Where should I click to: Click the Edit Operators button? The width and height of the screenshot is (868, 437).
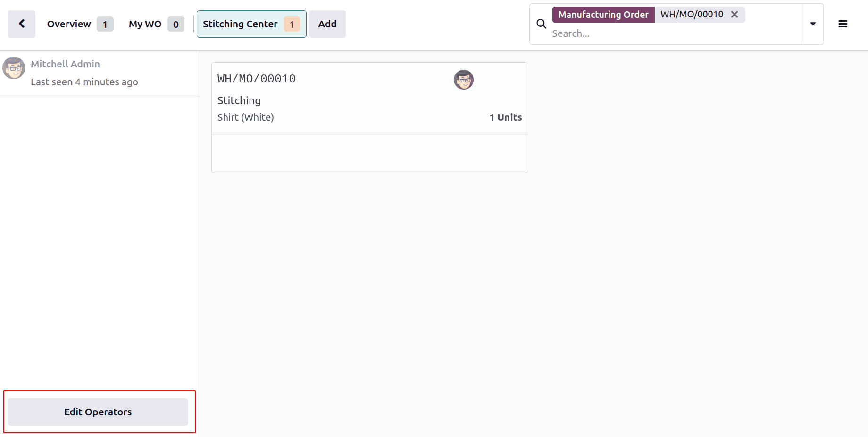[x=98, y=412]
